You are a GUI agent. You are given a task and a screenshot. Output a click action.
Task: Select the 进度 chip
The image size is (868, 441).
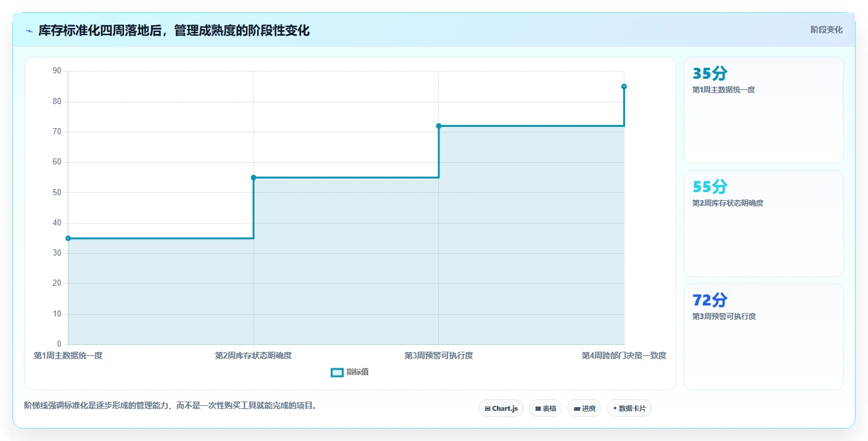click(584, 408)
